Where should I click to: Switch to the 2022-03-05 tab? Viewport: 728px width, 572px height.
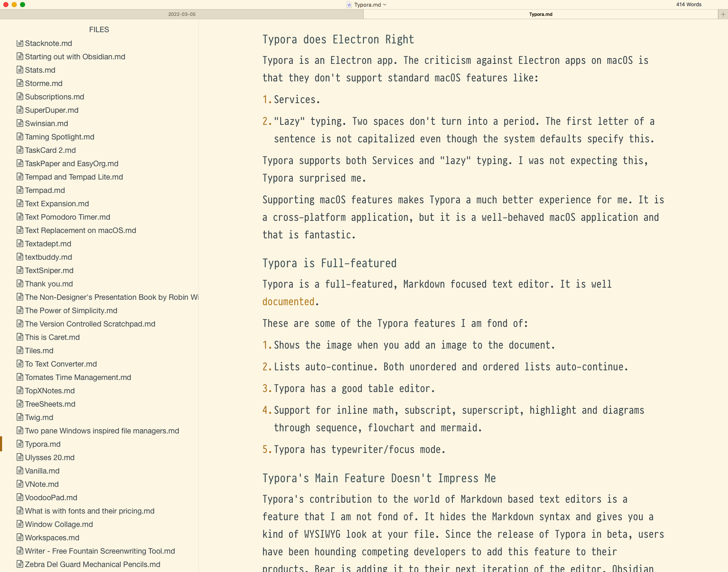[x=182, y=14]
